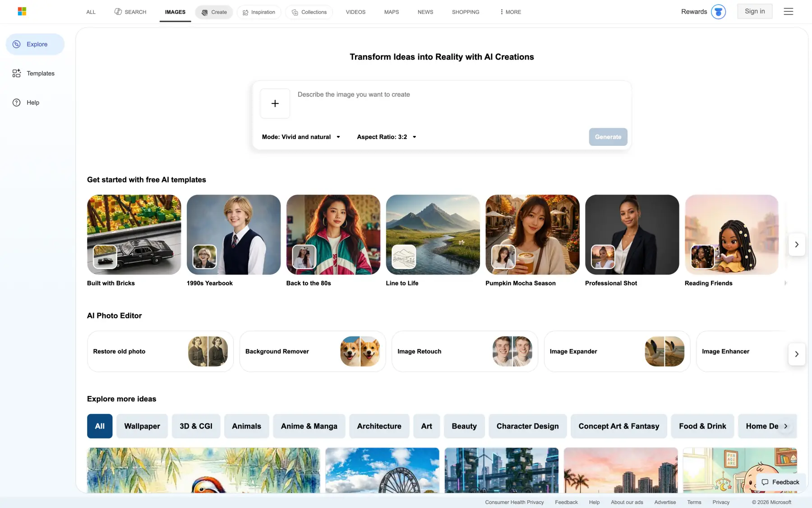Open the Rewards medal icon
Screen dimensions: 812x508
pos(718,12)
